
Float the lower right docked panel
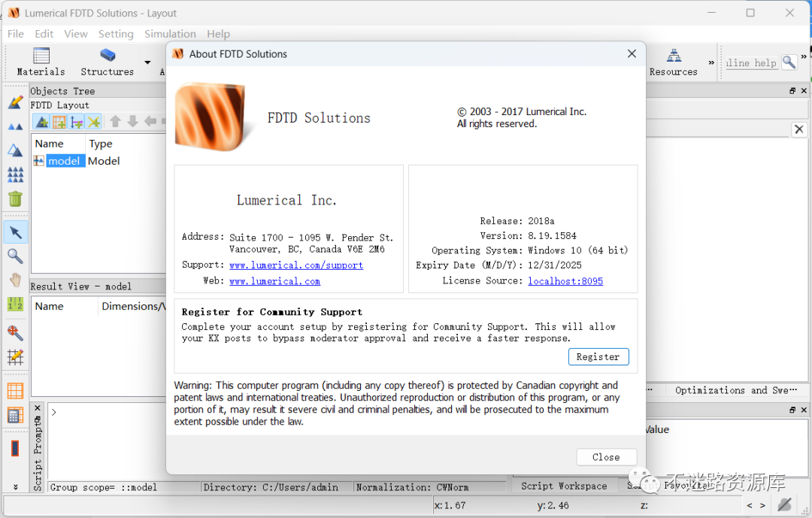pyautogui.click(x=792, y=410)
